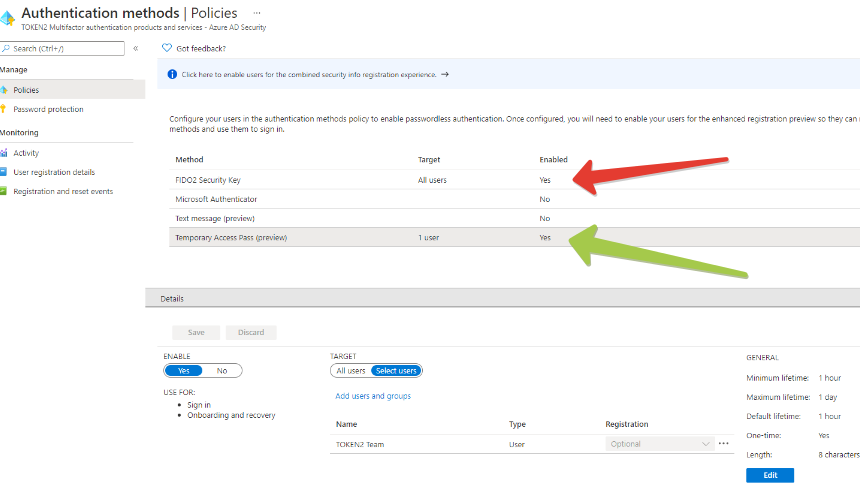Click the Target column header
This screenshot has width=860, height=484.
(x=429, y=160)
